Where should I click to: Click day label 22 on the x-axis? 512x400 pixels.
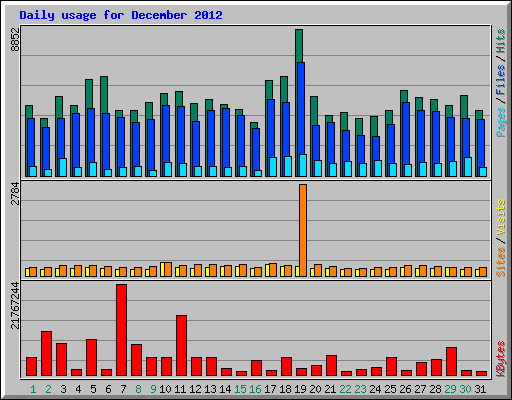tap(345, 389)
